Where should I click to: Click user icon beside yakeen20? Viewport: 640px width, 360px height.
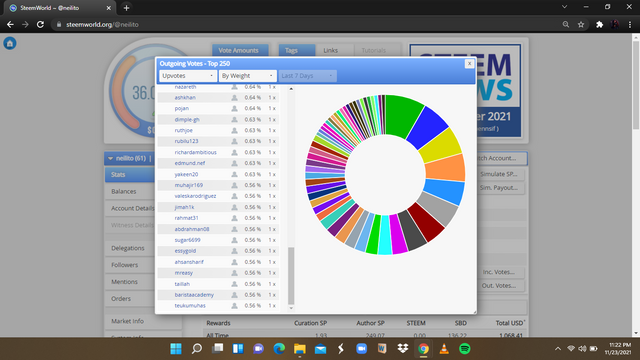(234, 174)
